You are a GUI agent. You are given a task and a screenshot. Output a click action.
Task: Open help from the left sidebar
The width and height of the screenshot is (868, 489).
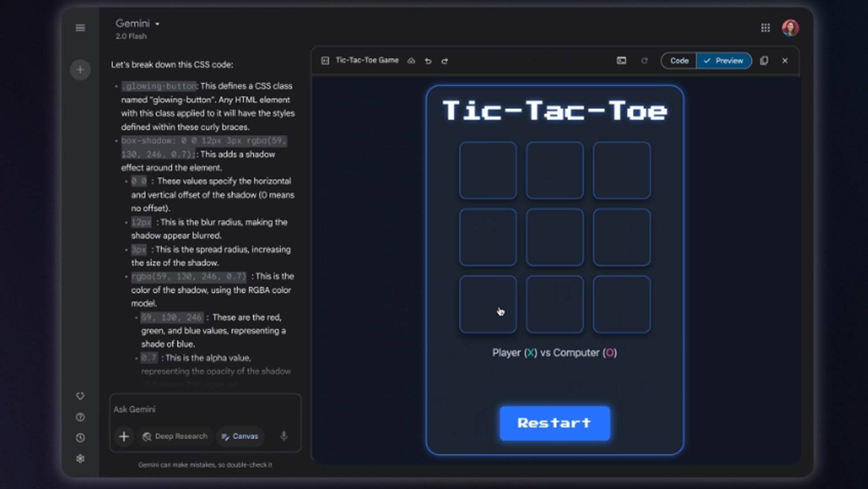[x=80, y=417]
